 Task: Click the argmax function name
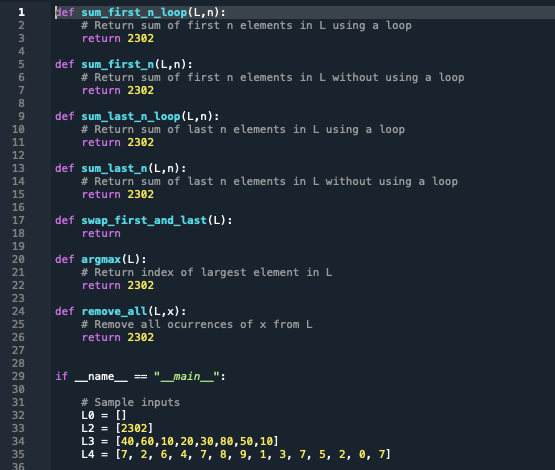pos(101,259)
